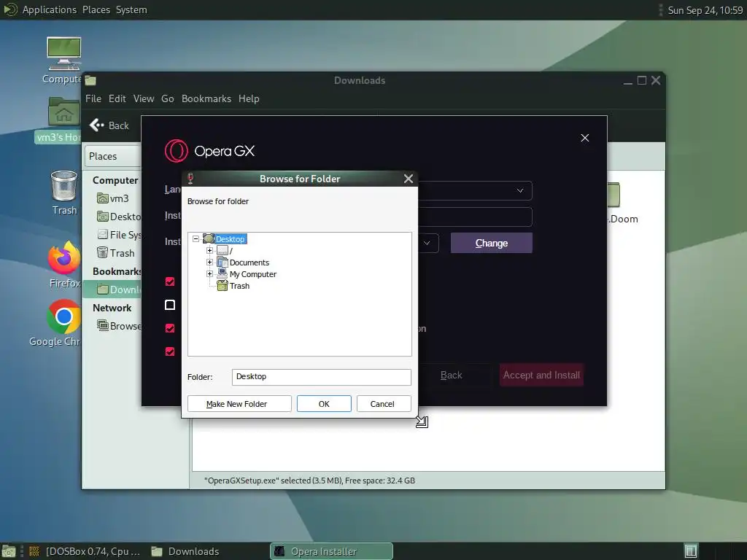Click the .Doom folder icon in Downloads
This screenshot has height=560, width=747.
pyautogui.click(x=614, y=195)
